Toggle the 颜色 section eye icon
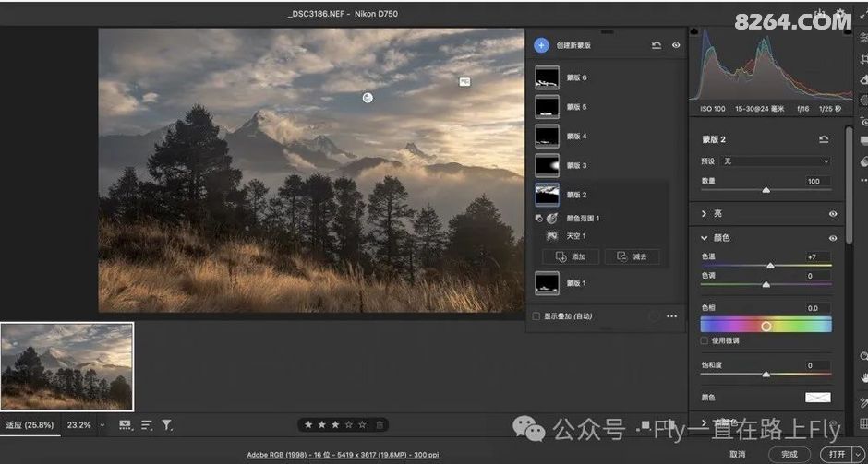This screenshot has height=464, width=868. [x=833, y=238]
